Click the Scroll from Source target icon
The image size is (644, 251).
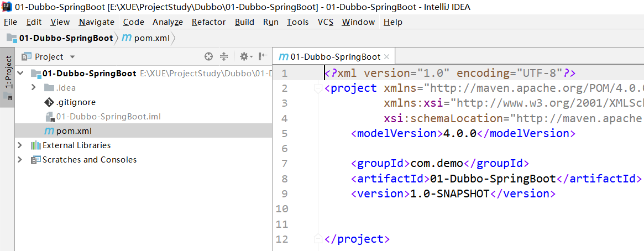208,57
